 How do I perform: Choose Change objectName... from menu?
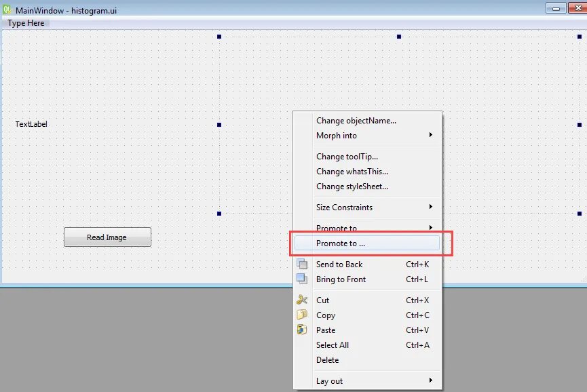coord(367,121)
